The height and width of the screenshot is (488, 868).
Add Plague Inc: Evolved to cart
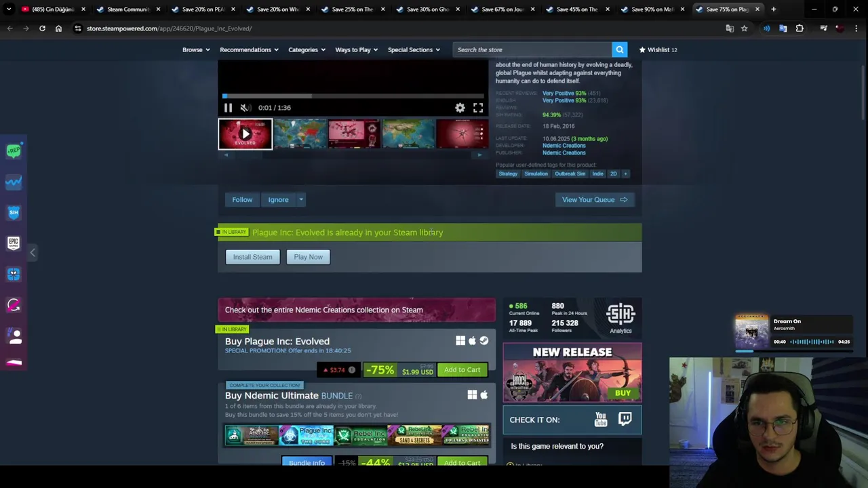462,370
